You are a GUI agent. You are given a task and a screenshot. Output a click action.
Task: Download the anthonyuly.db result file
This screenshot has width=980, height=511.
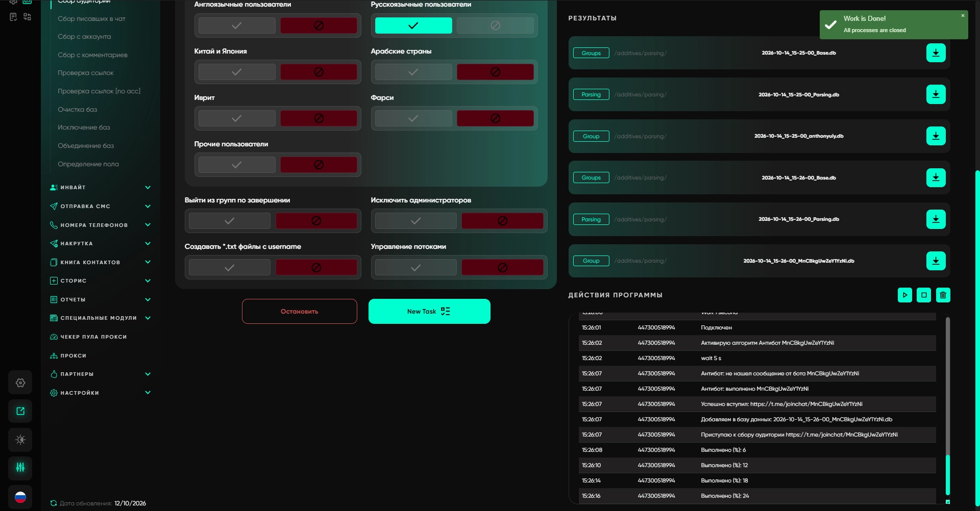(936, 136)
